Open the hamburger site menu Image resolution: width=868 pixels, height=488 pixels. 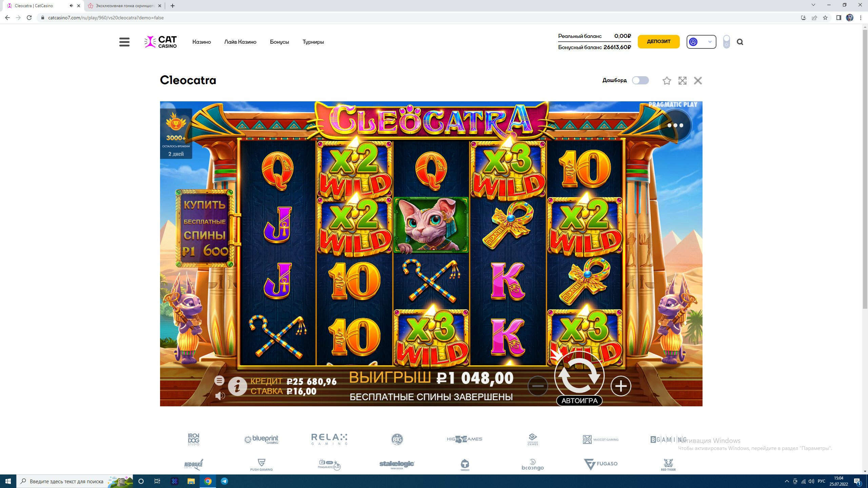click(x=124, y=42)
